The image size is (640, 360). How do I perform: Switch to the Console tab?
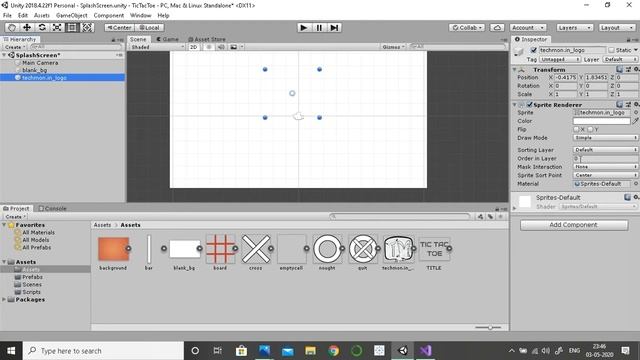click(x=52, y=209)
